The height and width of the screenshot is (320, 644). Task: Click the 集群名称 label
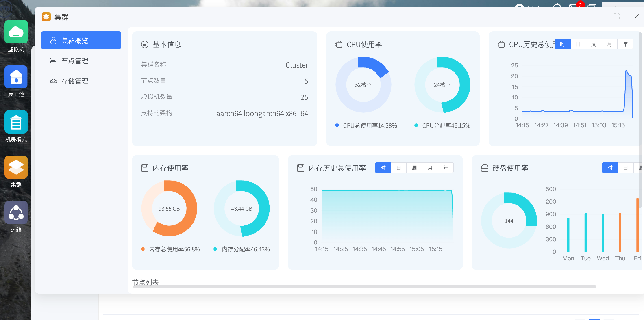point(154,65)
